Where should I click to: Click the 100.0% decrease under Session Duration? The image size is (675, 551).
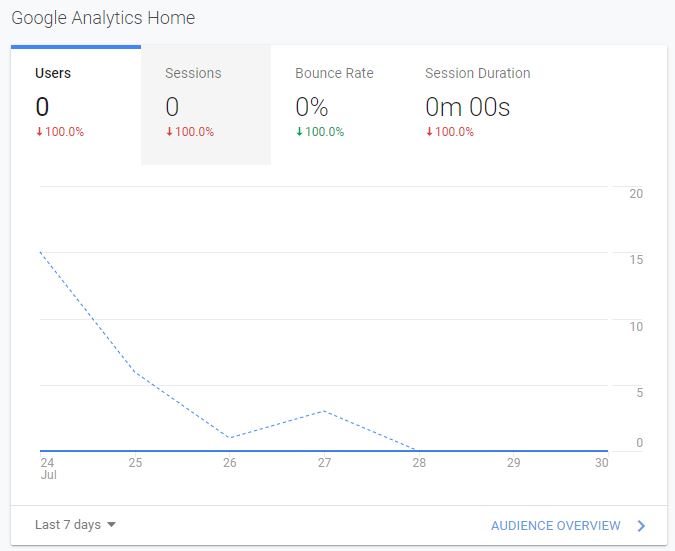click(450, 132)
